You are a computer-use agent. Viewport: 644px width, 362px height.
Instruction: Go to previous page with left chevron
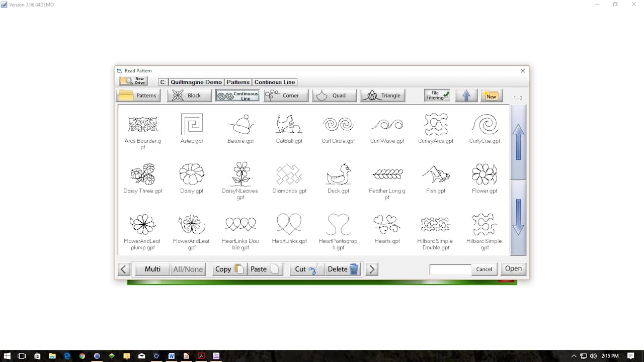(124, 269)
